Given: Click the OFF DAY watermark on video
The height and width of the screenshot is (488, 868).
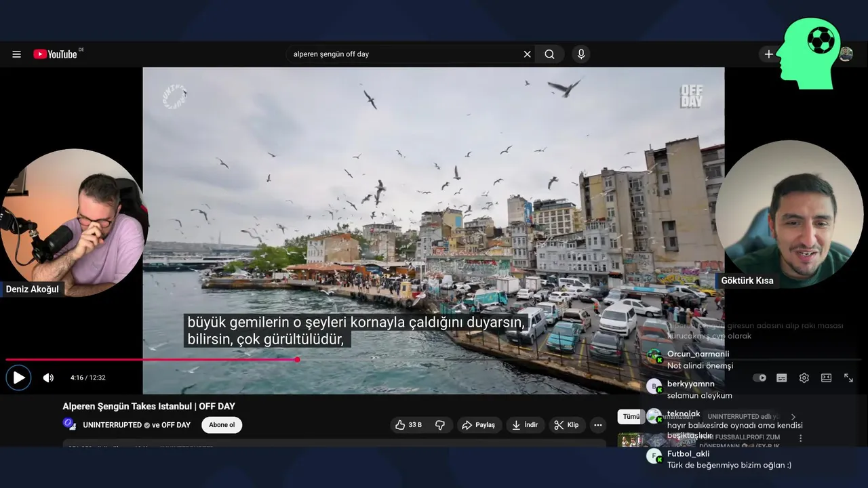Looking at the screenshot, I should [692, 96].
